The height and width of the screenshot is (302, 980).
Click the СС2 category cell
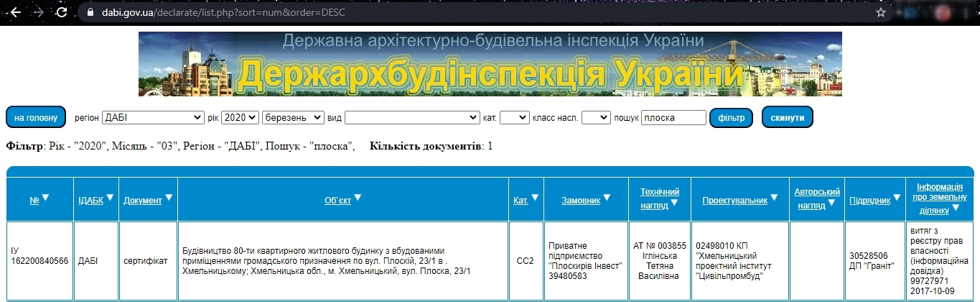pos(526,260)
